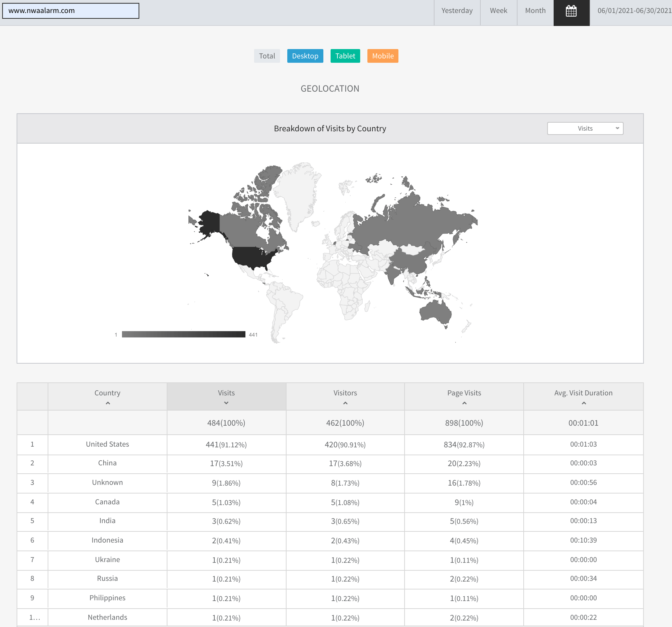Click United States row in table
The height and width of the screenshot is (627, 672).
click(107, 444)
